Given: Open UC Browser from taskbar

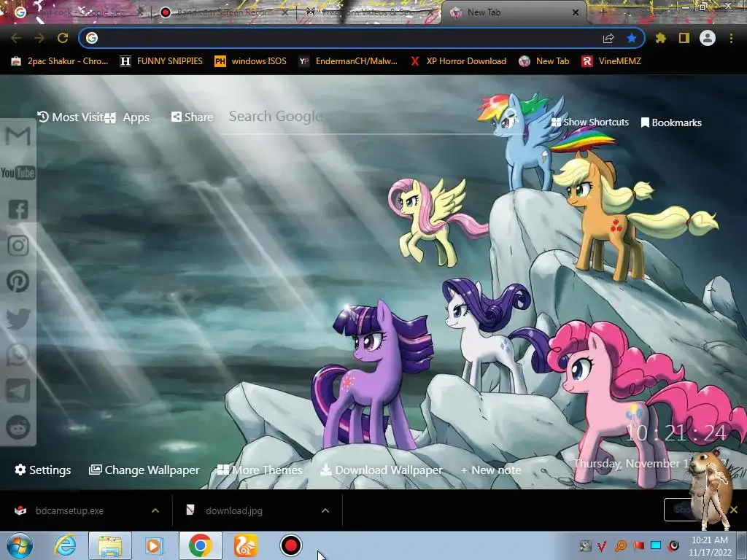Looking at the screenshot, I should click(x=246, y=545).
